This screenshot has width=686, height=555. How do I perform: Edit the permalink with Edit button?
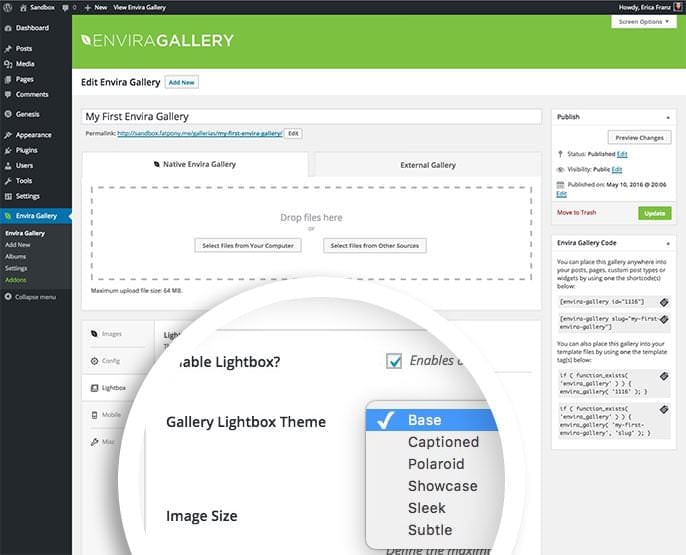(293, 133)
